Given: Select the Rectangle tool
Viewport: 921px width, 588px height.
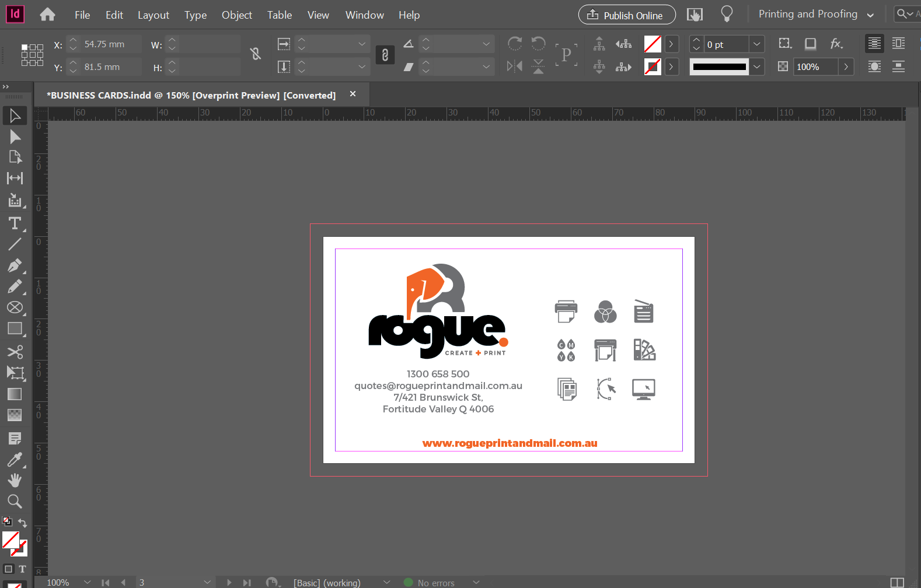Looking at the screenshot, I should coord(15,328).
